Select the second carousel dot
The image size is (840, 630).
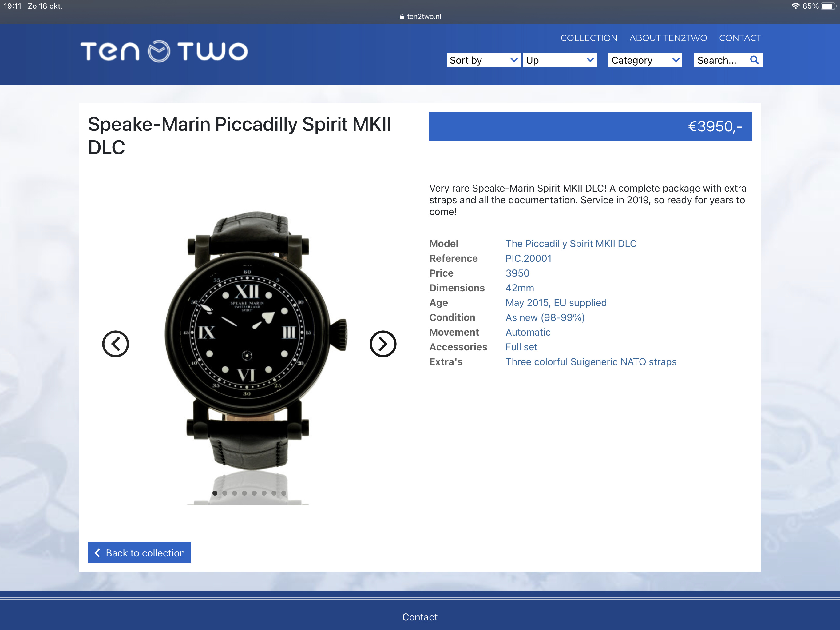225,493
